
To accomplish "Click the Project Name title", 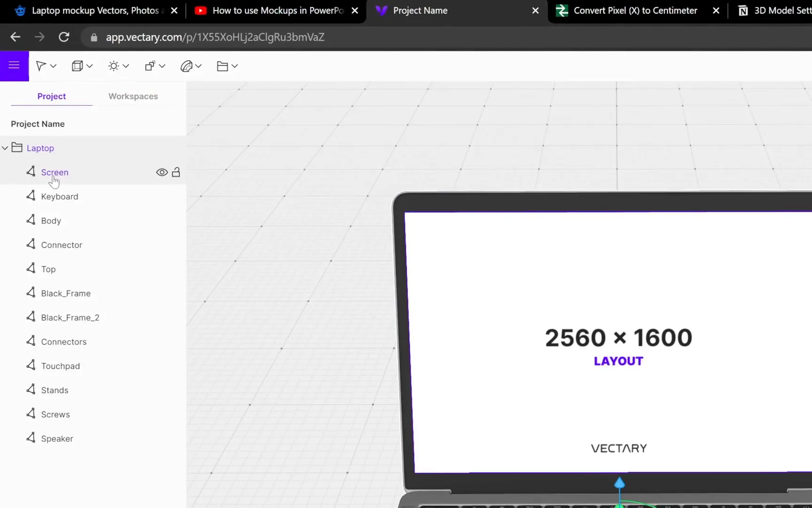I will point(38,124).
